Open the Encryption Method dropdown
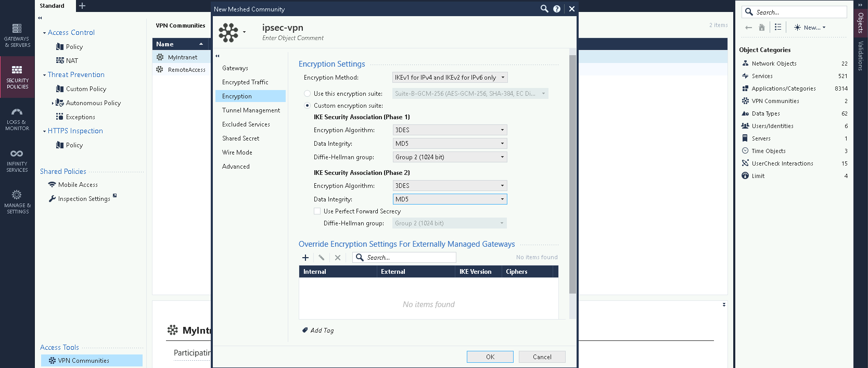868x368 pixels. pyautogui.click(x=450, y=78)
